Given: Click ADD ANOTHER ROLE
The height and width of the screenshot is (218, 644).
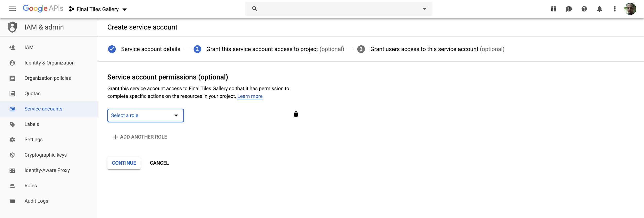Looking at the screenshot, I should click(140, 137).
